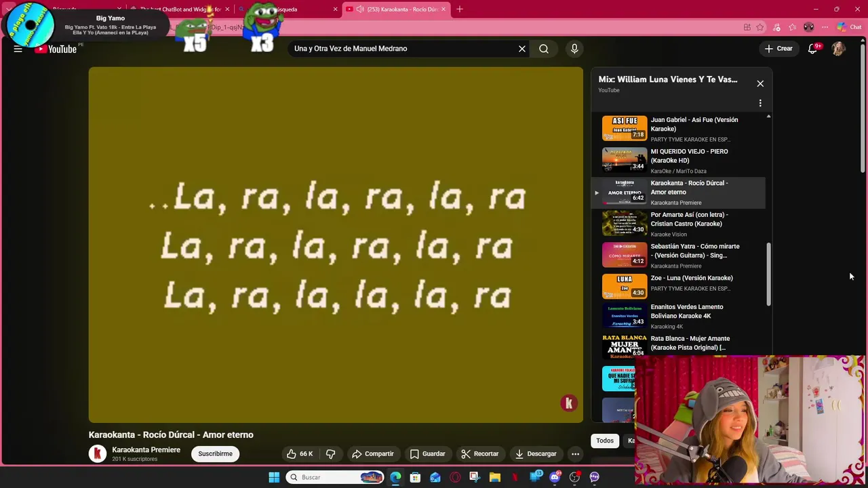Switch to the Karaokanta YouTube browser tab
The image size is (868, 488).
coord(397,9)
